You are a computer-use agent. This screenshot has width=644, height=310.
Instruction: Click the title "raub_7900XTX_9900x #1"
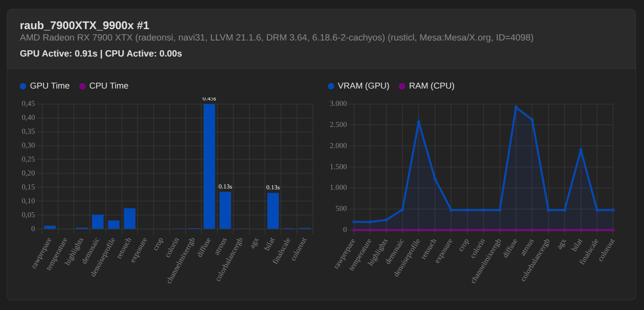click(84, 25)
